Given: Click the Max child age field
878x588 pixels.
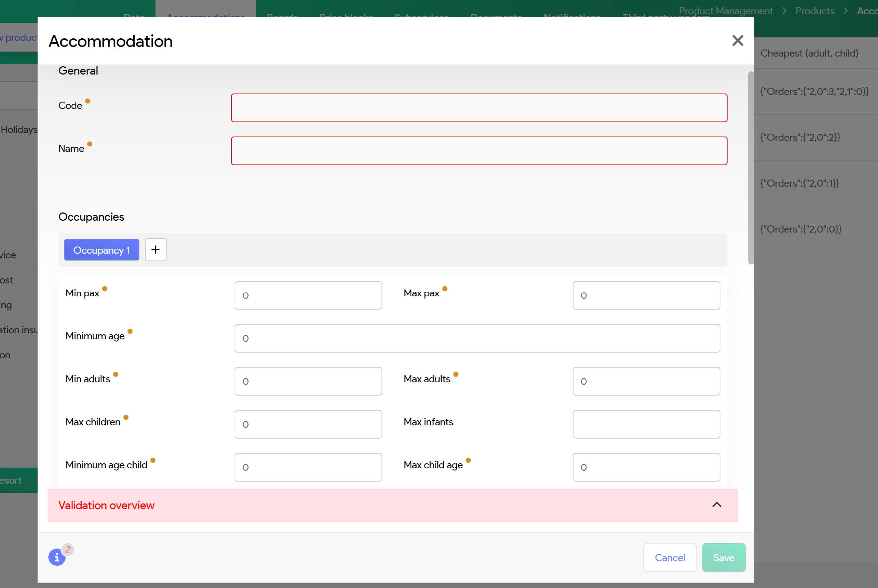Looking at the screenshot, I should click(x=646, y=467).
